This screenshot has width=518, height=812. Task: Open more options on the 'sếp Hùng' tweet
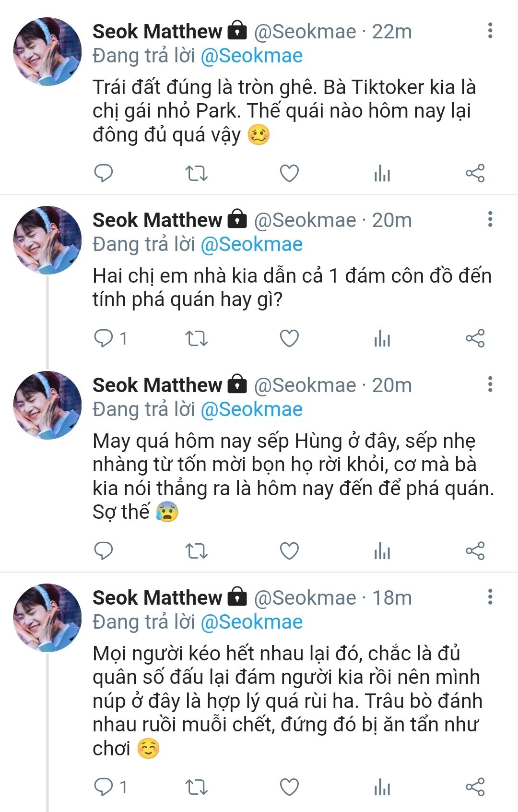tap(490, 384)
